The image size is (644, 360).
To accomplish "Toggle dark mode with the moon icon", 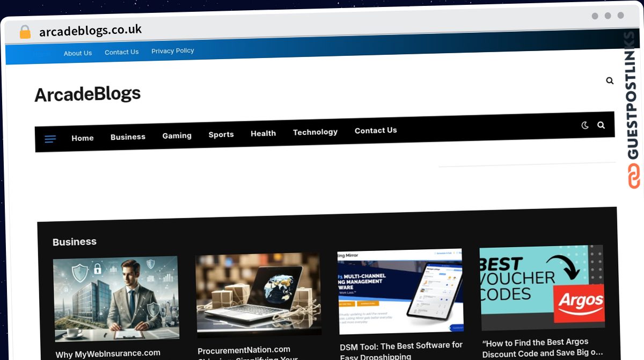I will [585, 125].
